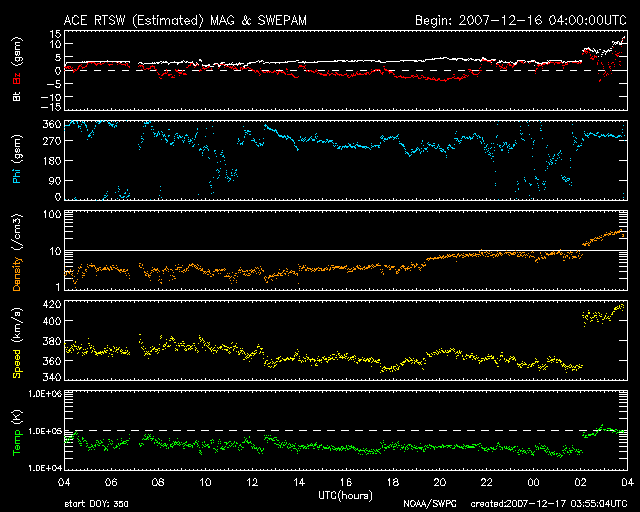Select the blue 'Phi (gsm)' axis label
Screen dimensions: 640x512
(x=16, y=161)
